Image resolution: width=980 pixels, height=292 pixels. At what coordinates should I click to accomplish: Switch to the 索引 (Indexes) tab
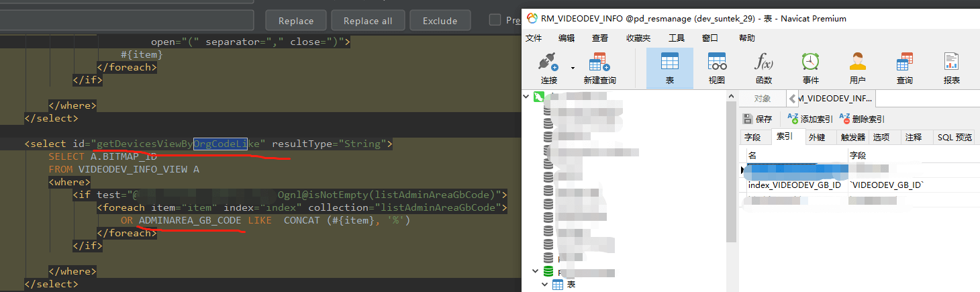point(785,137)
